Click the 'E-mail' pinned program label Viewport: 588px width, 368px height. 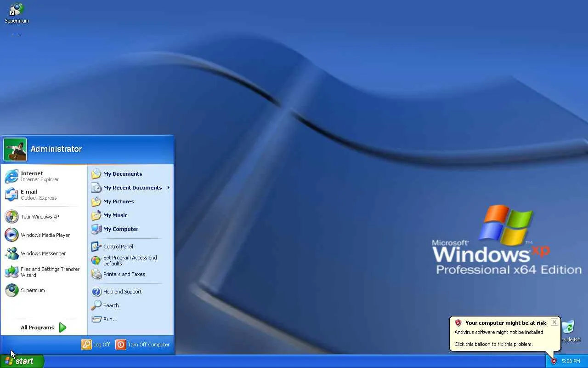pyautogui.click(x=29, y=192)
